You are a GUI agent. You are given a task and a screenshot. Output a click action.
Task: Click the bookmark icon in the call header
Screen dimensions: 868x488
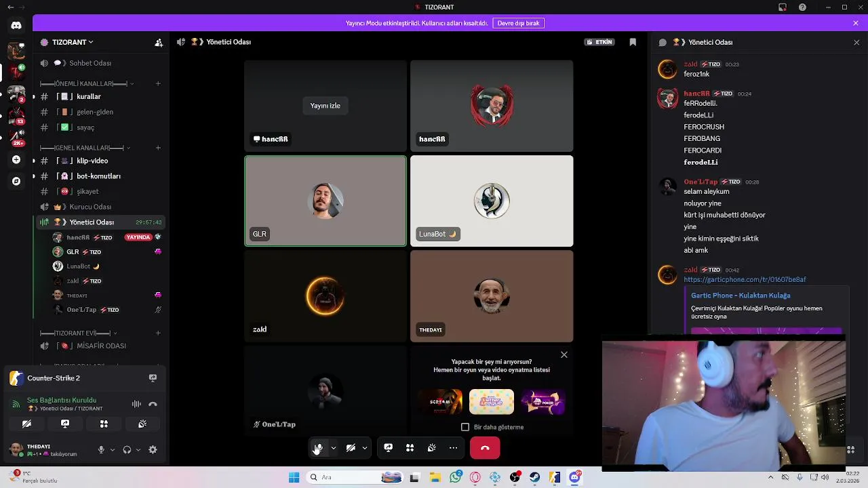point(633,42)
